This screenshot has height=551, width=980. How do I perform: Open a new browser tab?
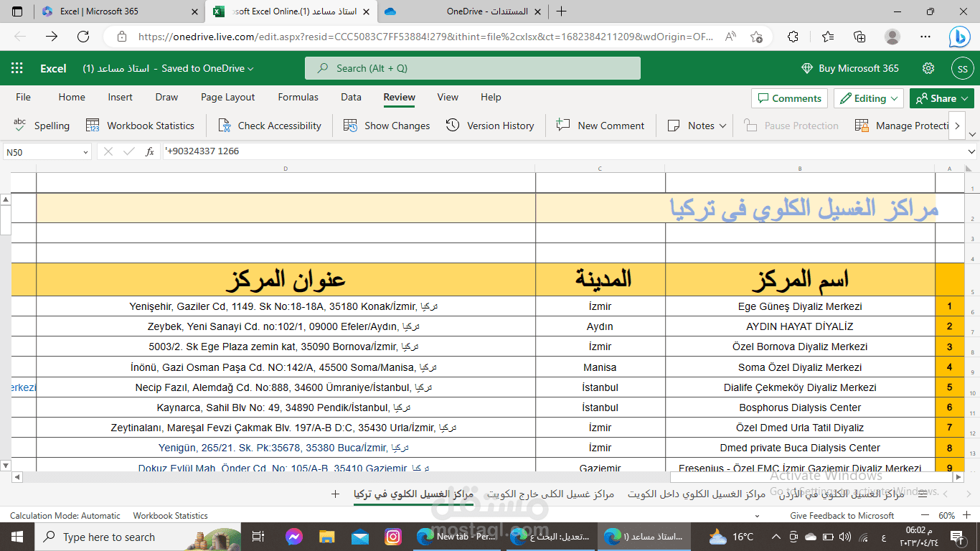[561, 11]
